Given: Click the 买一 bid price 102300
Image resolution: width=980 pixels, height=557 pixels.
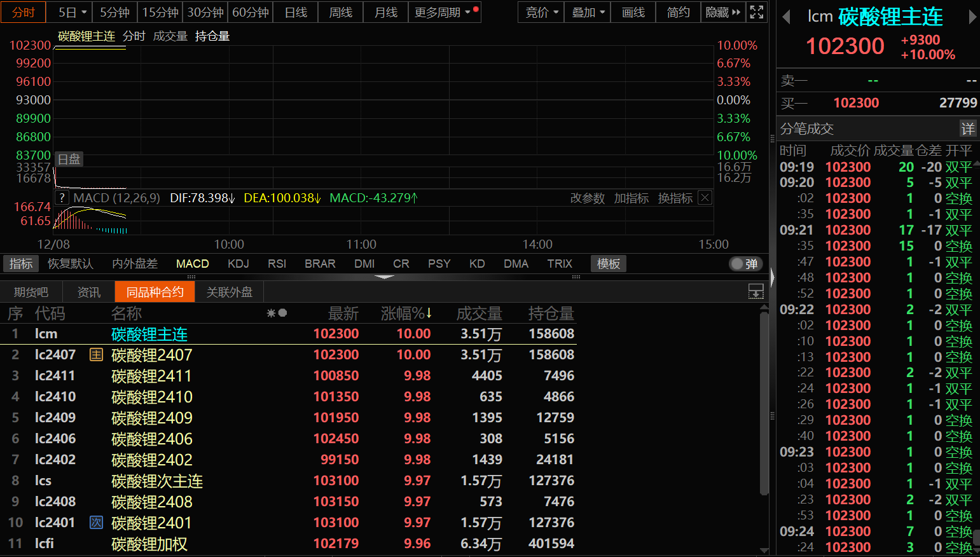Looking at the screenshot, I should 856,103.
